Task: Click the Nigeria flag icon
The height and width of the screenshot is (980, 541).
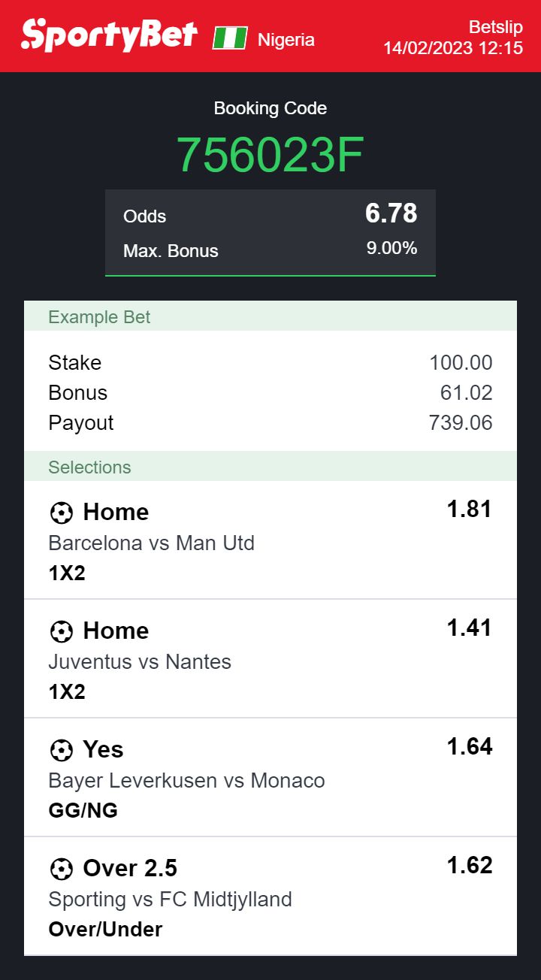Action: pos(230,38)
